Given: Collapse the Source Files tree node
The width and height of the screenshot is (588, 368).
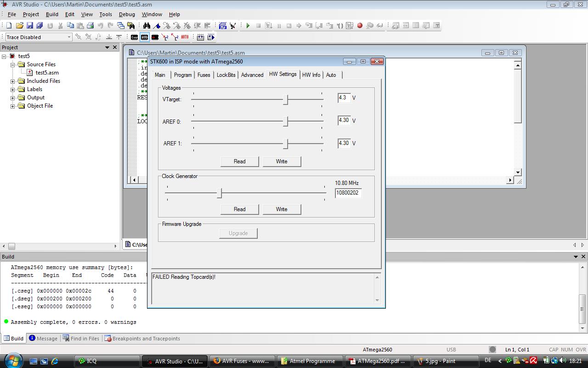Looking at the screenshot, I should tap(13, 65).
